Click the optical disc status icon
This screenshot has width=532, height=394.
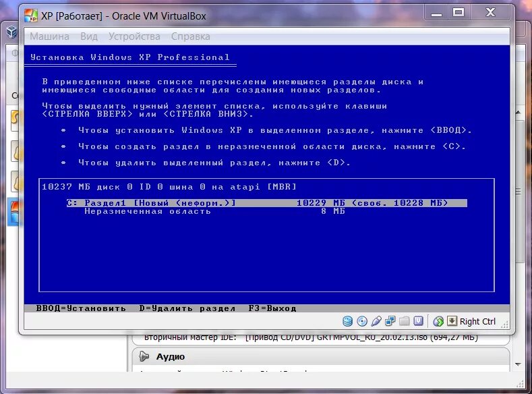362,321
